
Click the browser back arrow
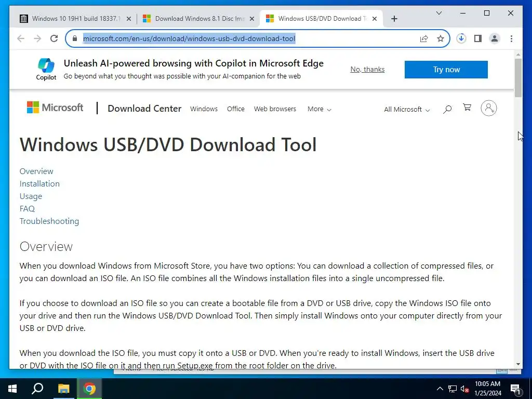pyautogui.click(x=21, y=38)
